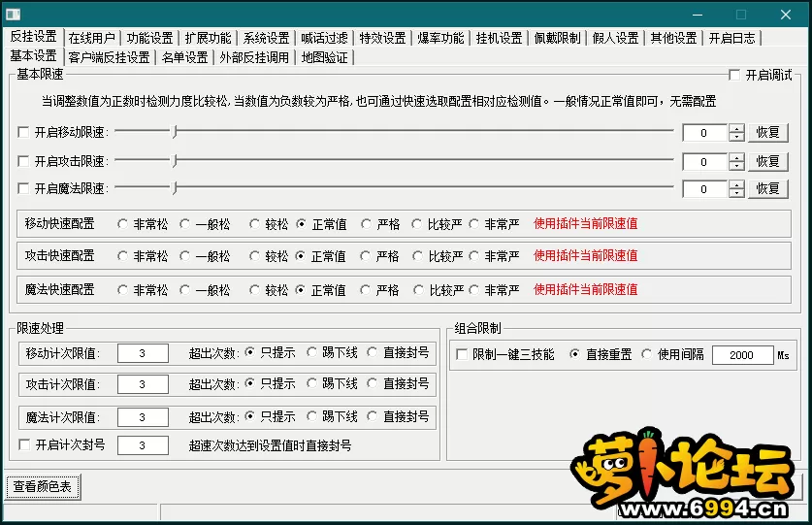Open the 挂机设置 tab

point(500,38)
